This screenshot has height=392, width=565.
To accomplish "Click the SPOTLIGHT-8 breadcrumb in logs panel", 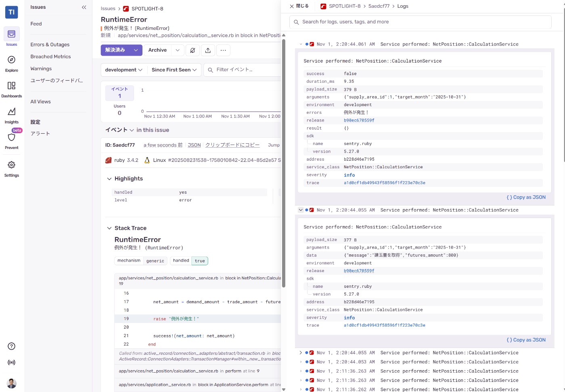I will (345, 6).
